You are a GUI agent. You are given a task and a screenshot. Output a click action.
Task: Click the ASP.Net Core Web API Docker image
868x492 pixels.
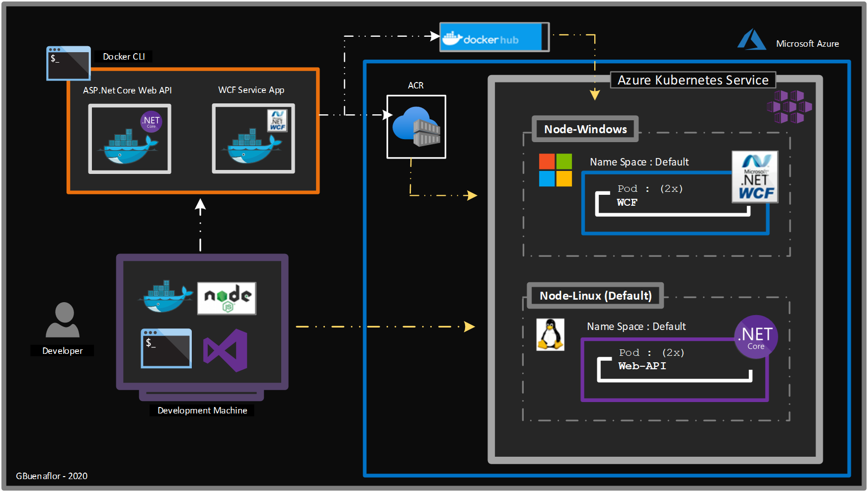130,139
